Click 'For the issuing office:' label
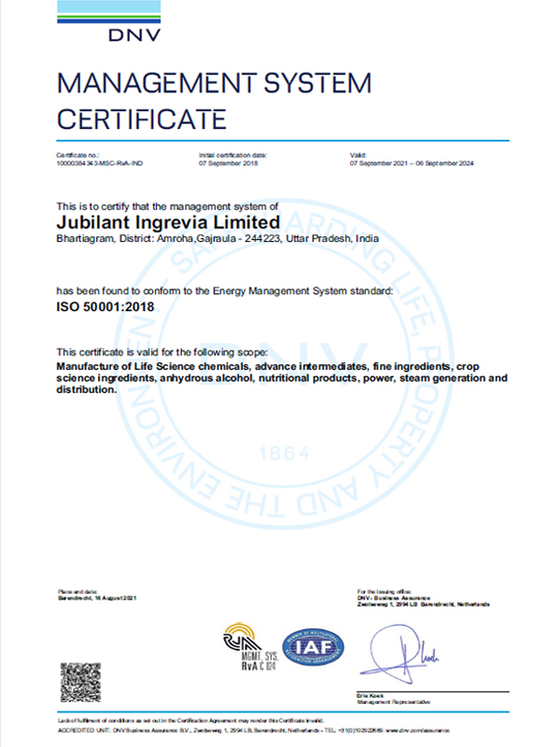Viewport: 560px width, 747px height. click(385, 592)
